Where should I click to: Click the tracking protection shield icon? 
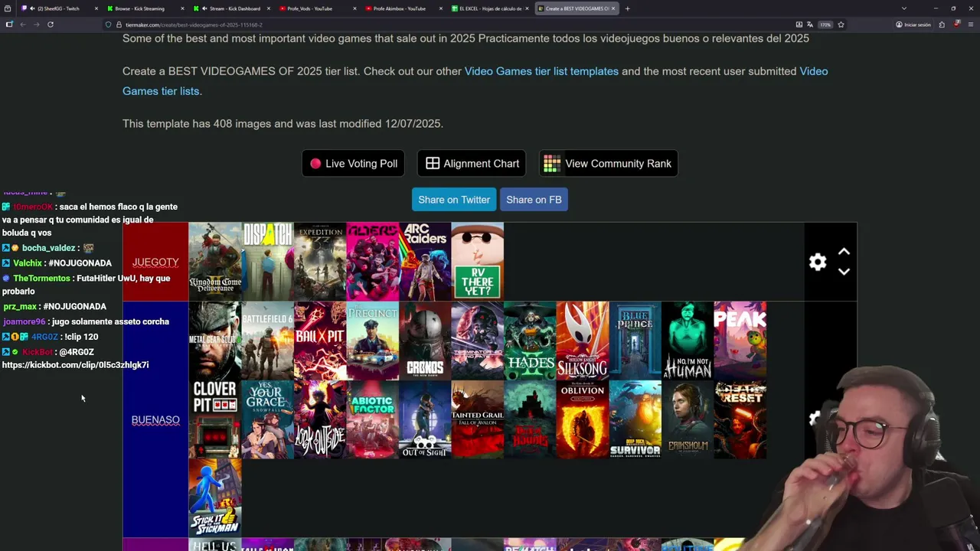coord(108,24)
